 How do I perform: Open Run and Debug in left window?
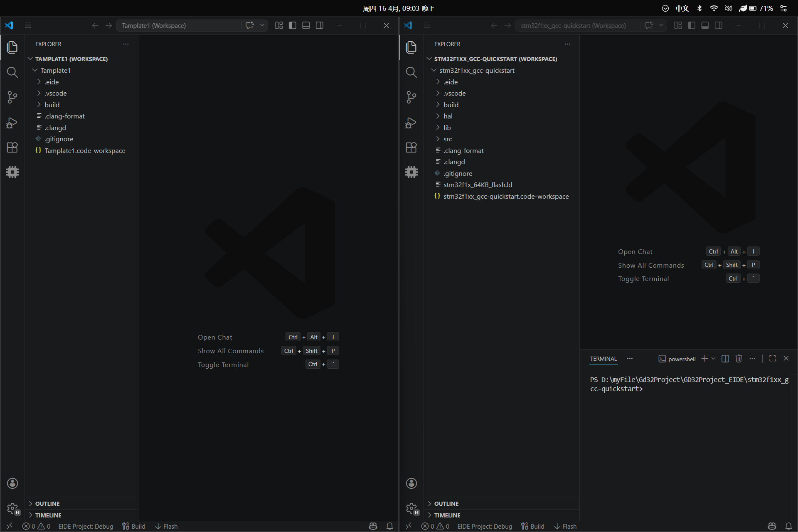click(12, 123)
